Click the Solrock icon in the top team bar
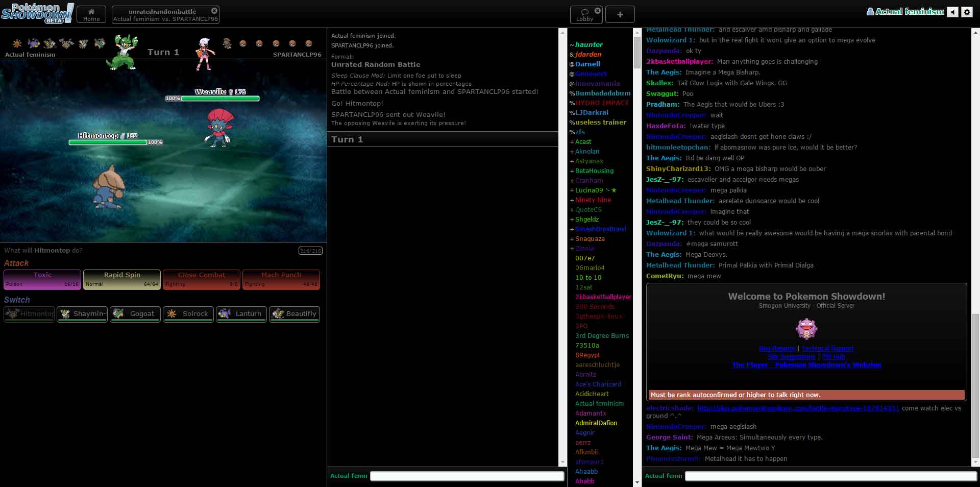 click(x=17, y=43)
